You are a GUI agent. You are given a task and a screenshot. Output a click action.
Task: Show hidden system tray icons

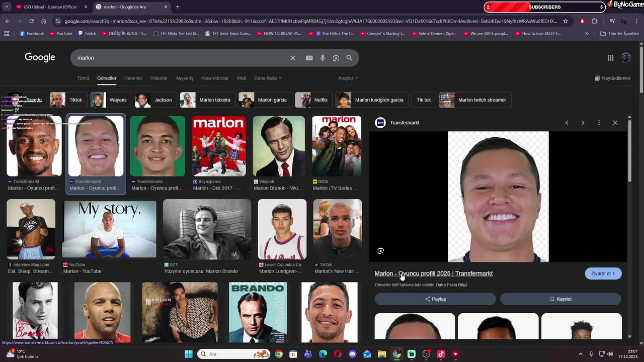pyautogui.click(x=580, y=354)
